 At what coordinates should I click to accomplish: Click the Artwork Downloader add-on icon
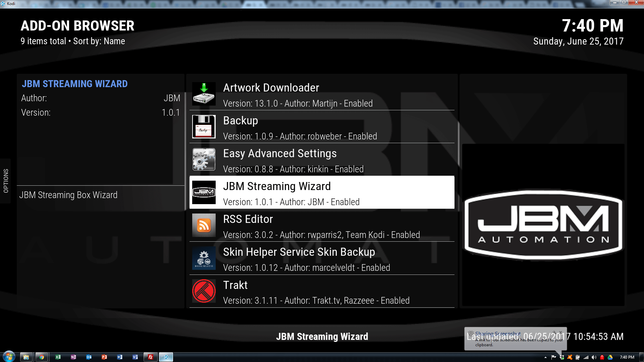[x=204, y=94]
